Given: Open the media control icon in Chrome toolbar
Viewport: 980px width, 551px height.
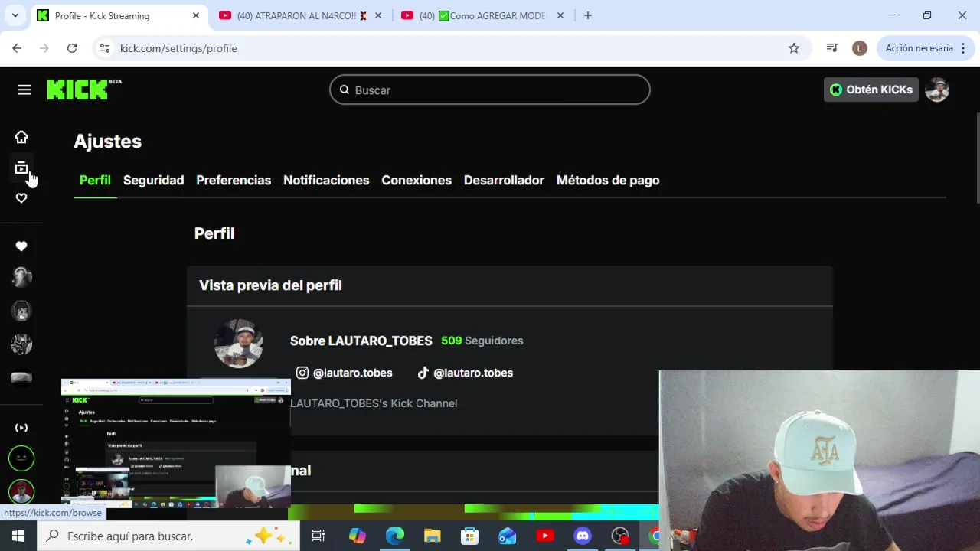Looking at the screenshot, I should [832, 48].
